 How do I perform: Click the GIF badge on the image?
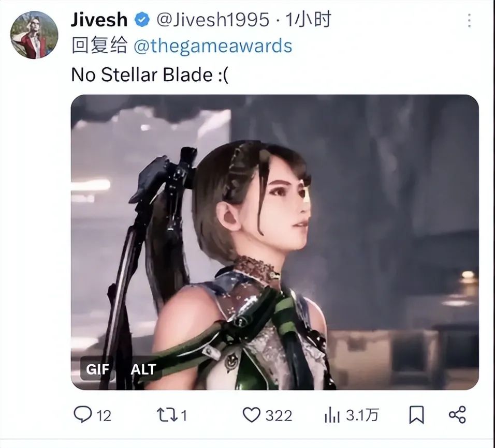(97, 369)
